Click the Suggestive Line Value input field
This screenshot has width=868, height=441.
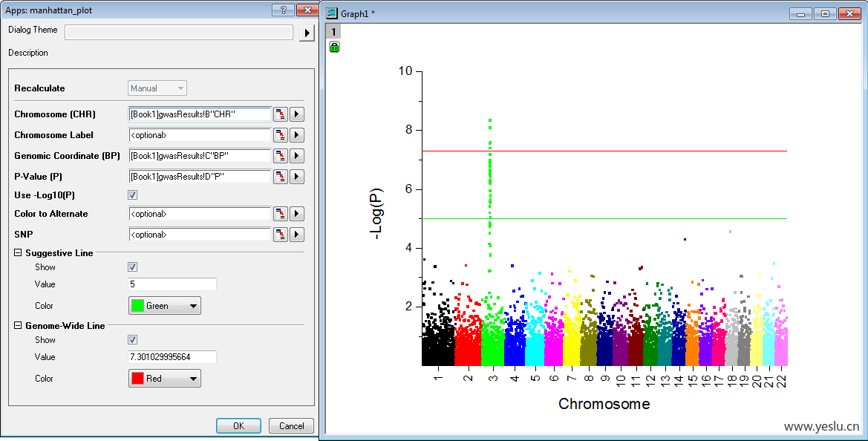tap(172, 284)
